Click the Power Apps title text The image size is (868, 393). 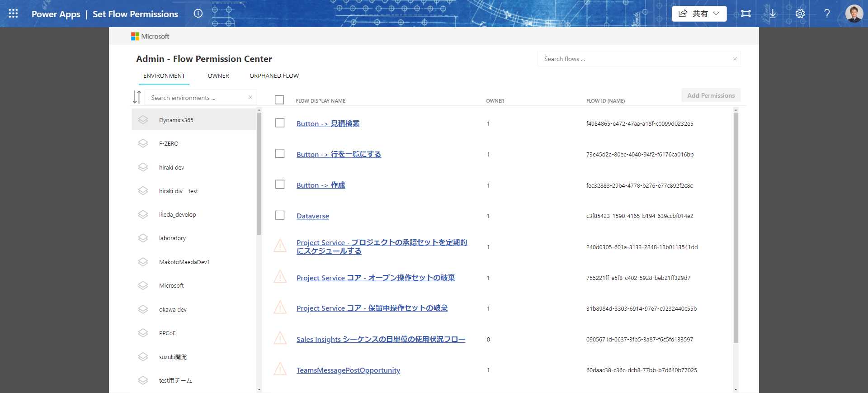tap(56, 14)
